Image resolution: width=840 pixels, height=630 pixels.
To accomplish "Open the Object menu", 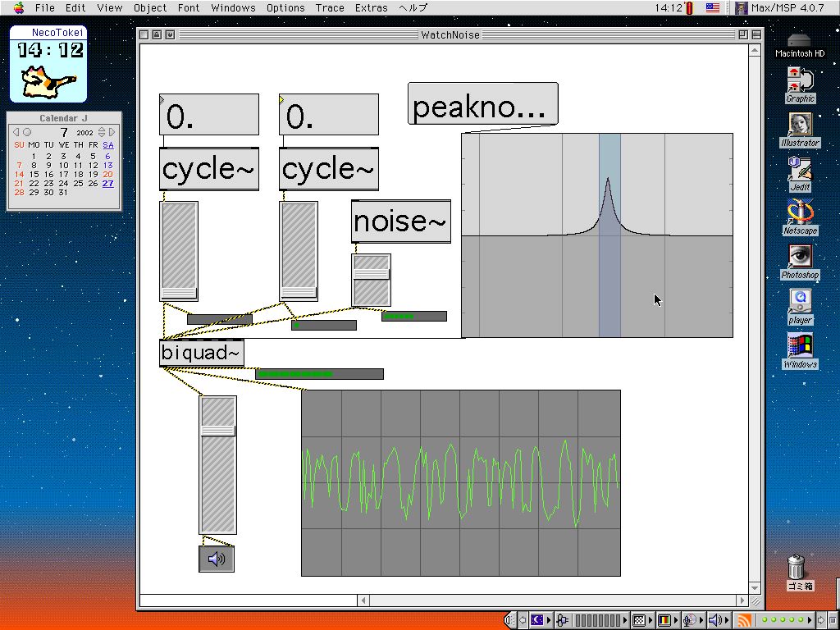I will pyautogui.click(x=150, y=8).
